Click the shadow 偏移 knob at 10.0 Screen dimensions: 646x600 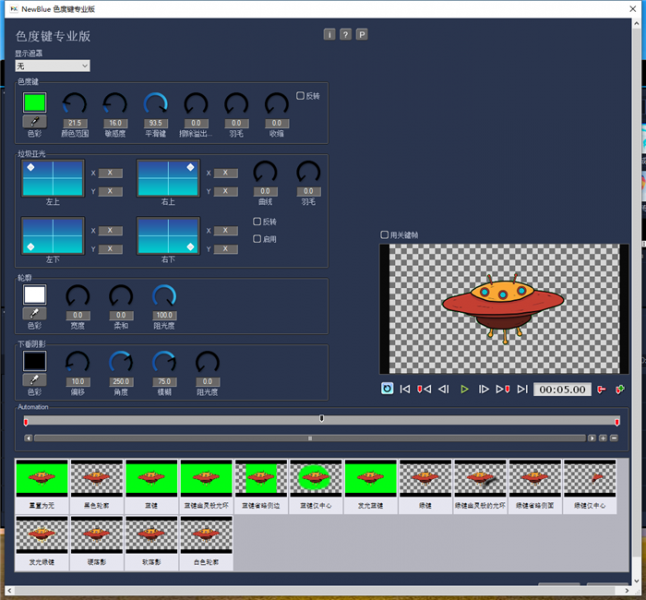point(77,363)
